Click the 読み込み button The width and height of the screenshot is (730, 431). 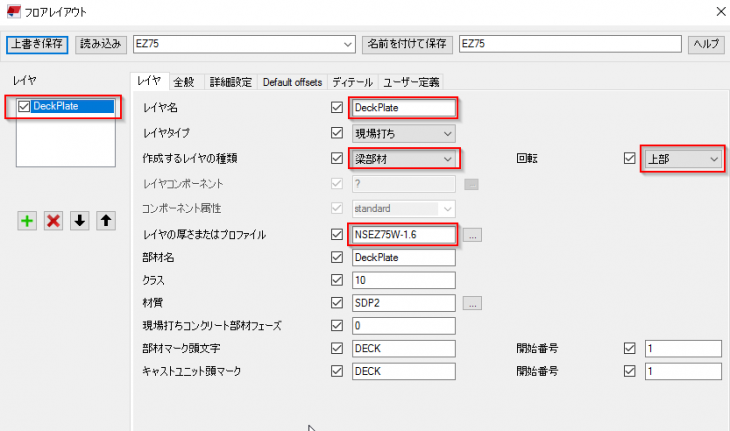point(101,44)
